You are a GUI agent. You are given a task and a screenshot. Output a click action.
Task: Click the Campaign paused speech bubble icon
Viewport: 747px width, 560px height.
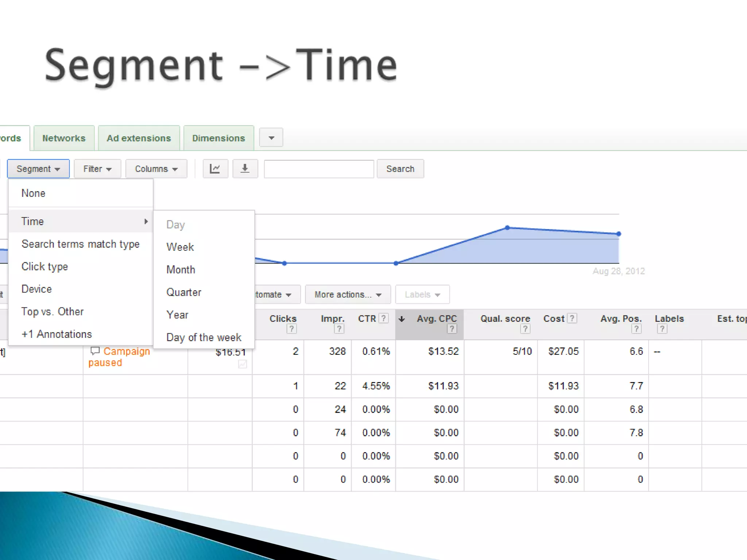tap(95, 351)
